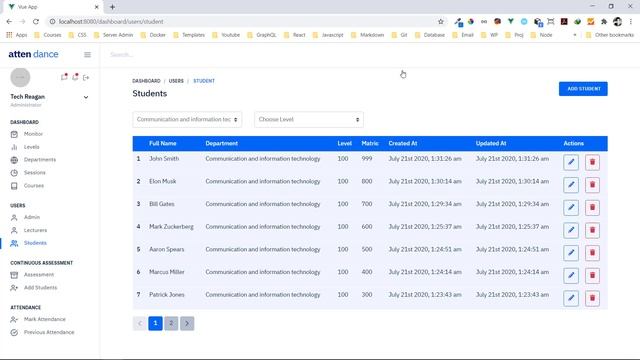
Task: Edit Elon Musk's record with the pencil icon
Action: click(571, 185)
